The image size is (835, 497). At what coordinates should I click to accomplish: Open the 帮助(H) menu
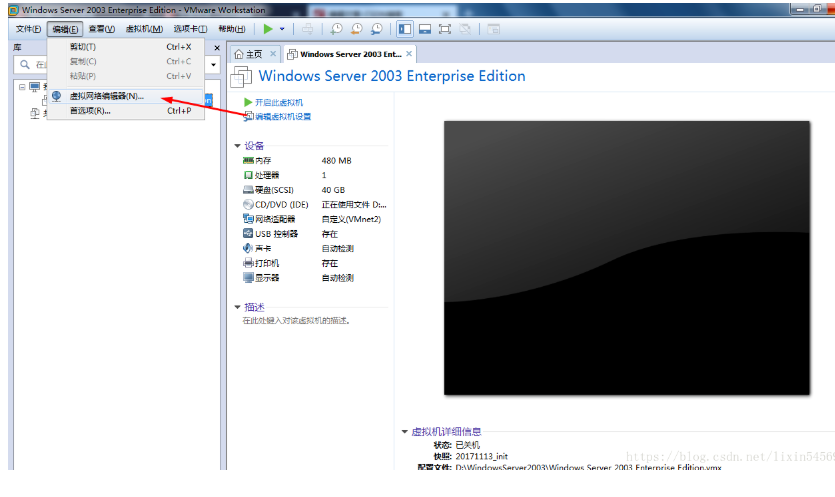pos(232,29)
